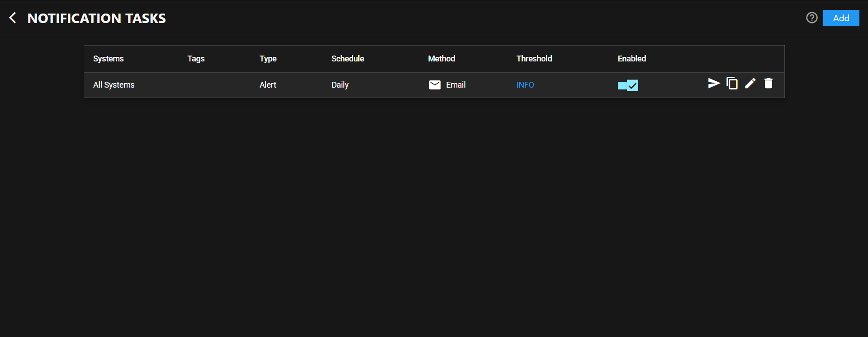The image size is (868, 337).
Task: Go back using the left arrow
Action: (x=13, y=18)
